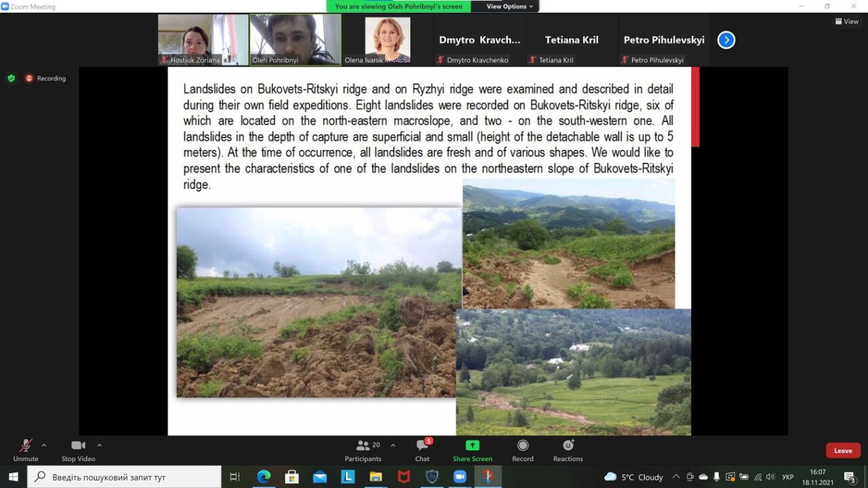Viewport: 868px width, 488px height.
Task: Open the View layout menu
Action: coord(846,21)
